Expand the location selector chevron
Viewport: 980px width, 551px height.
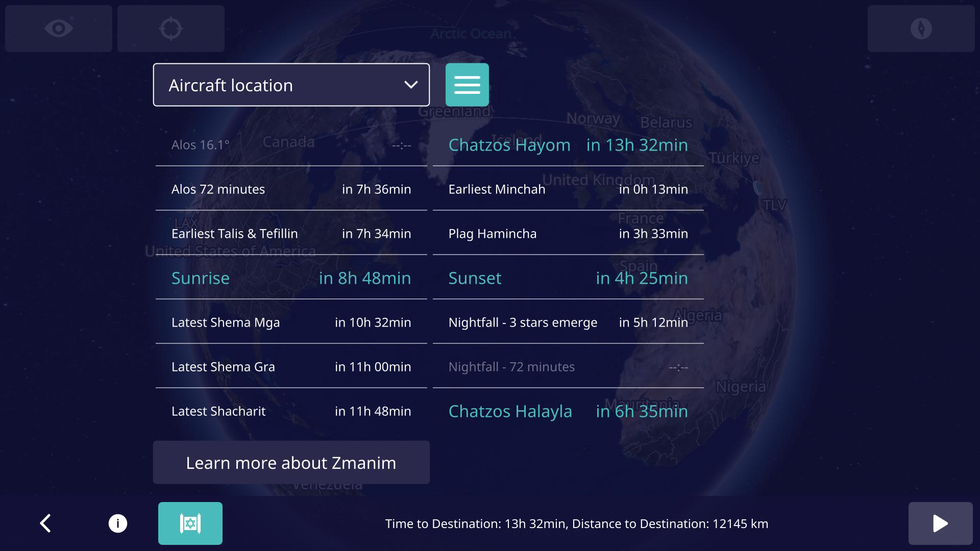pyautogui.click(x=411, y=85)
